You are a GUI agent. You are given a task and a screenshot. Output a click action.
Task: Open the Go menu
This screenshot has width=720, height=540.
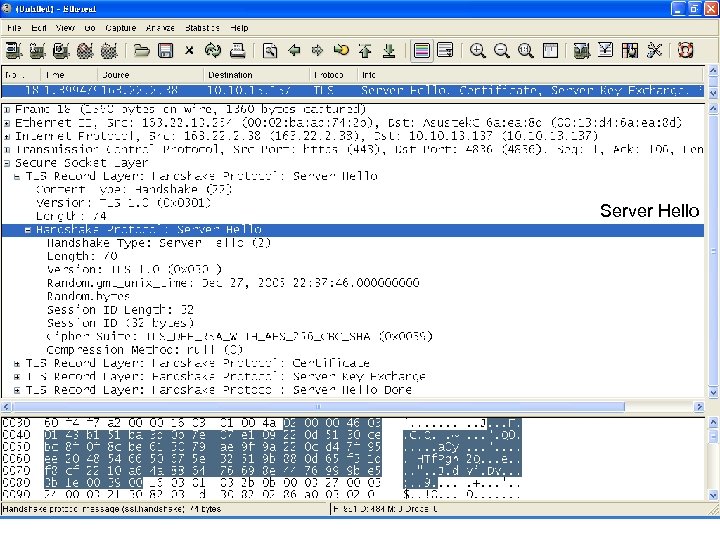pos(90,28)
